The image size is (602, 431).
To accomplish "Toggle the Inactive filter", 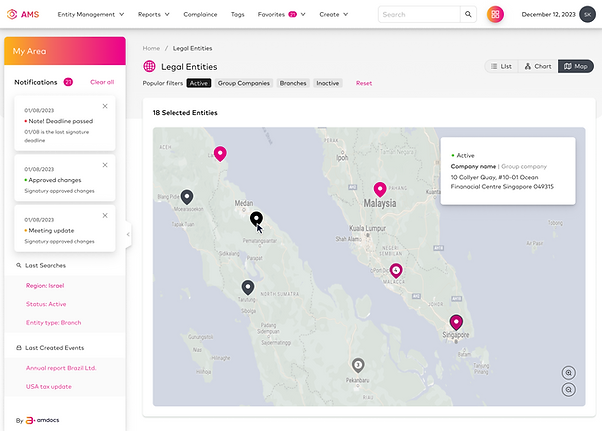I will click(327, 83).
